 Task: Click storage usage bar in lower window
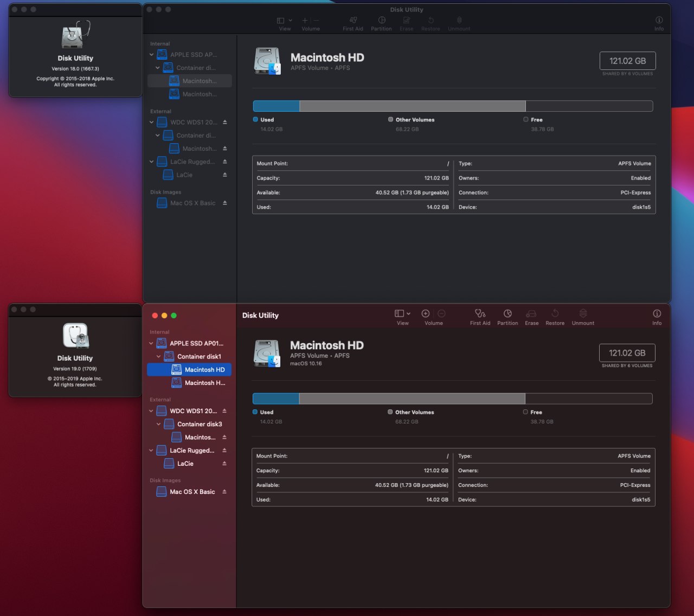(x=452, y=399)
